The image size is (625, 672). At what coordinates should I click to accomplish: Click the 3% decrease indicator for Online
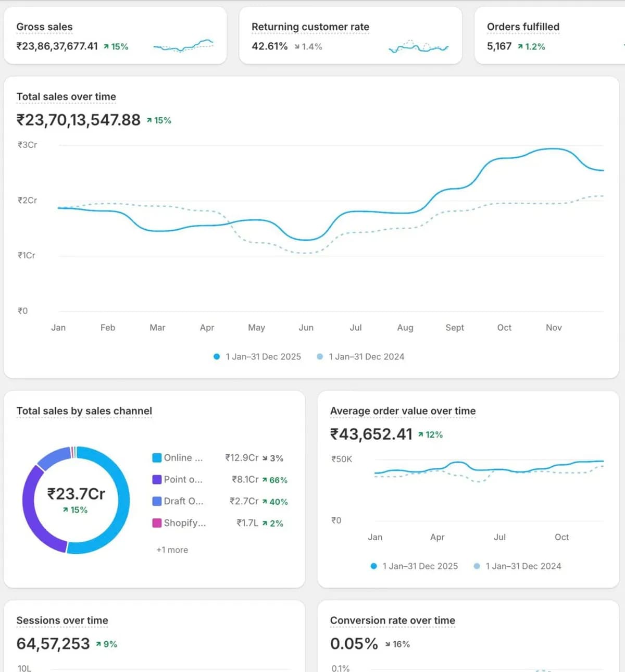point(273,458)
